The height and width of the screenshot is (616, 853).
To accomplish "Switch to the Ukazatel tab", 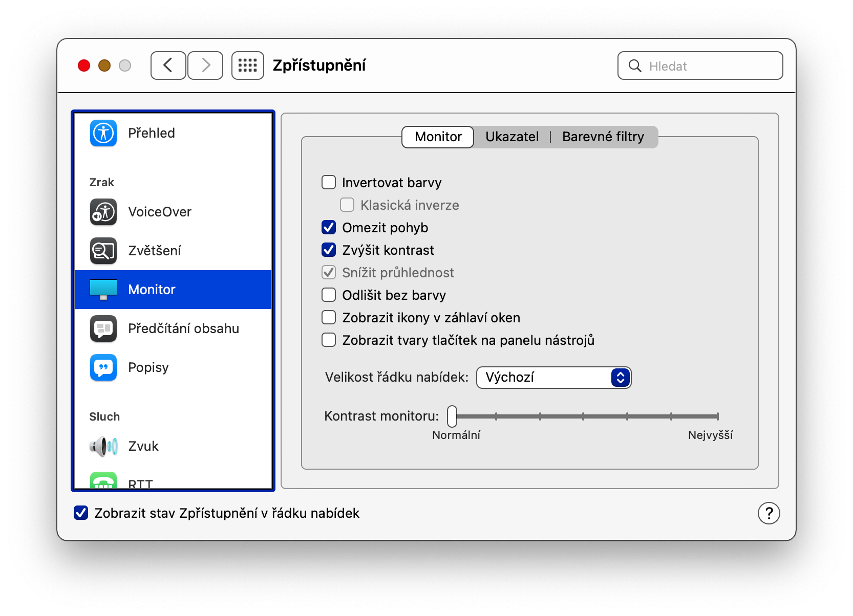I will [x=512, y=137].
